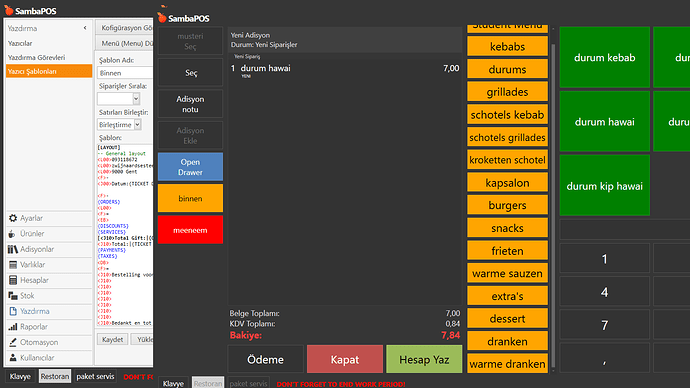The height and width of the screenshot is (388, 690).
Task: Click the category list scrollbar
Action: point(553,199)
